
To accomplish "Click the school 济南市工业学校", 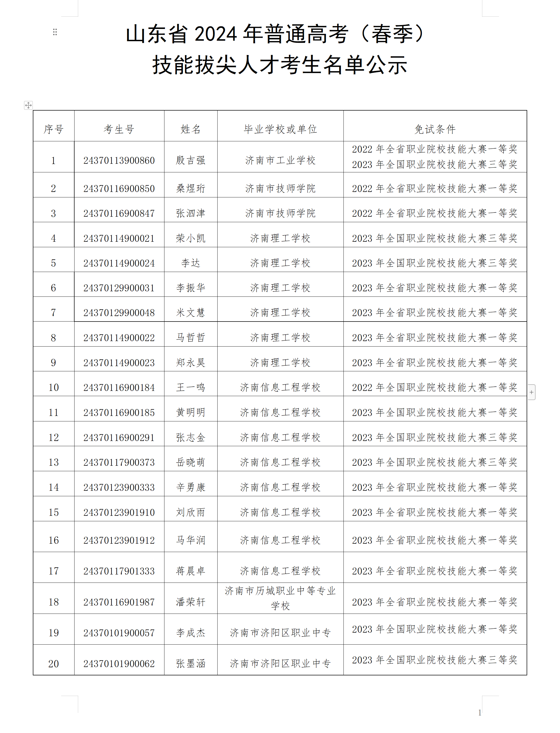I will (280, 160).
